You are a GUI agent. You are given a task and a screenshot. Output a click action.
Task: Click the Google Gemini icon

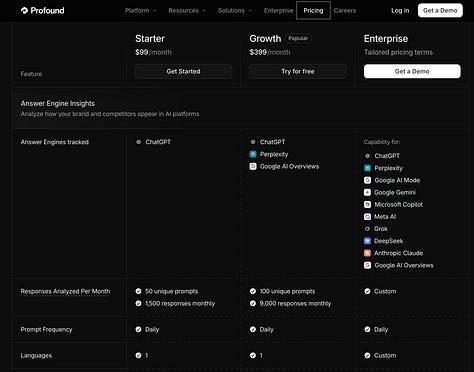click(x=367, y=192)
